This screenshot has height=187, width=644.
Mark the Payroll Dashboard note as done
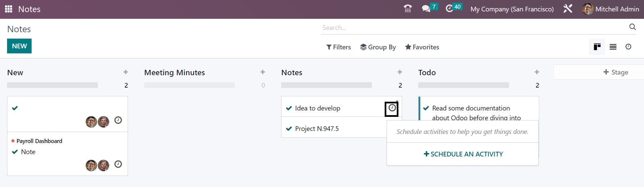coord(15,152)
